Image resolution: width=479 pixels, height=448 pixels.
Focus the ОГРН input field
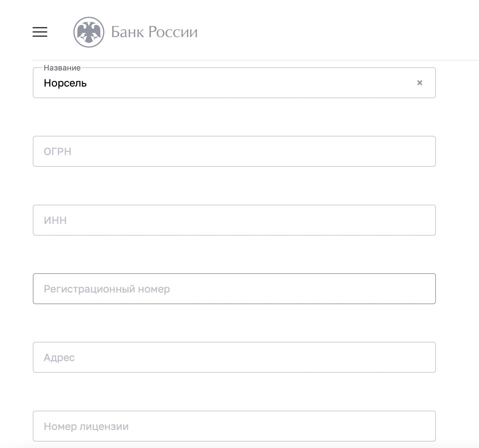click(234, 151)
